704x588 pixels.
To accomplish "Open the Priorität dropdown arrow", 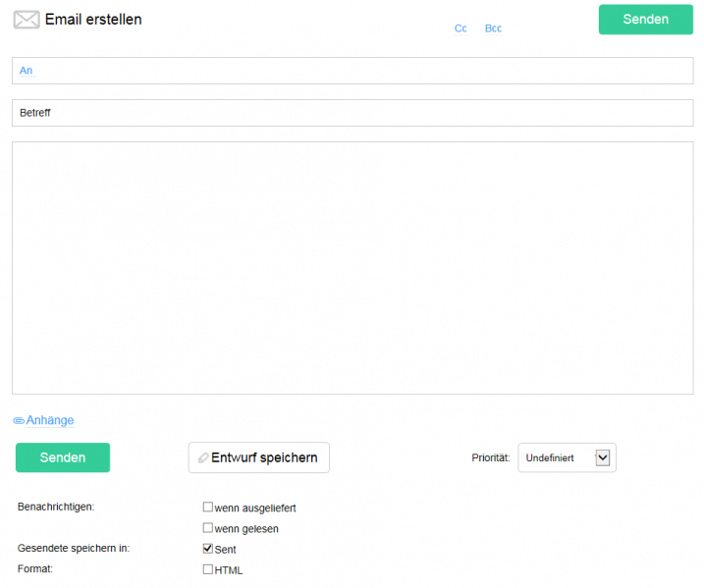I will tap(603, 457).
